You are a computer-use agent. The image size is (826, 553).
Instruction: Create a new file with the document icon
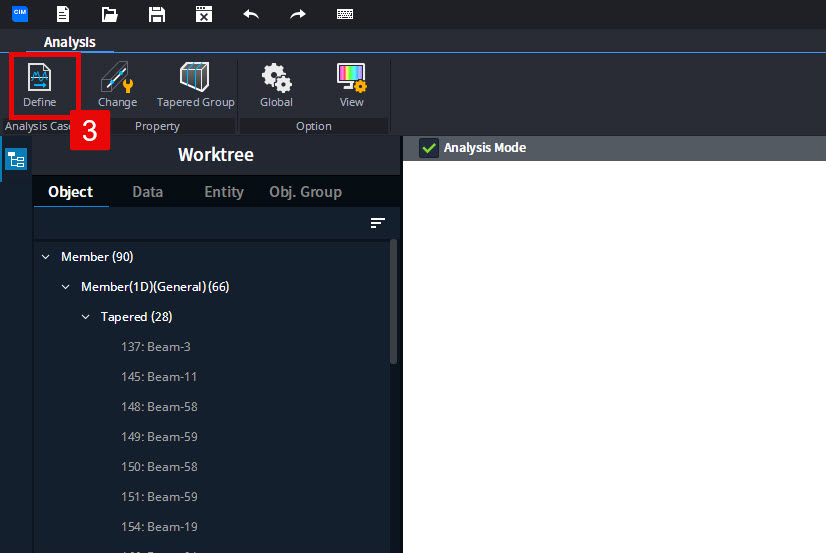pyautogui.click(x=63, y=14)
